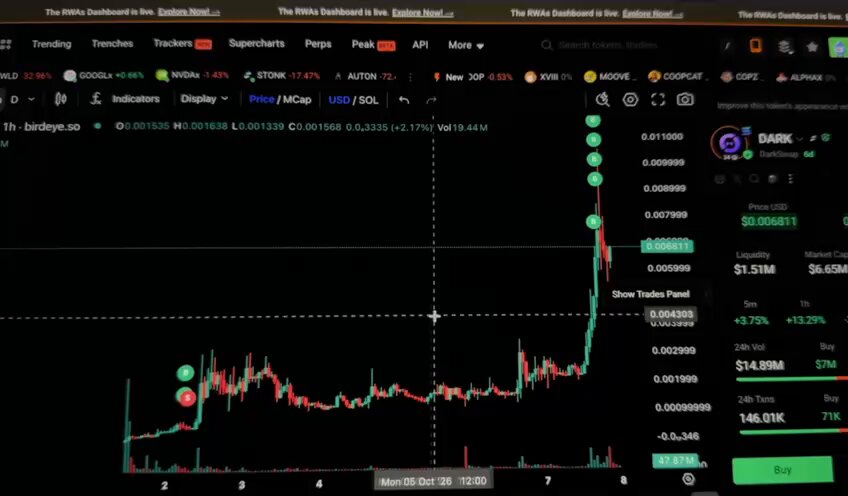Screen dimensions: 848x496
Task: Click the red S sell marker near day 2
Action: [x=187, y=398]
